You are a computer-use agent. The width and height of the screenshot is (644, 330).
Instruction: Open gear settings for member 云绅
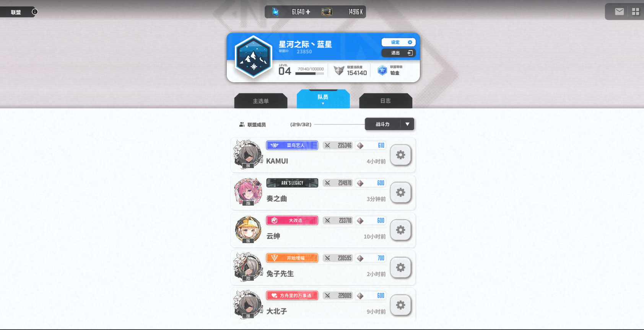400,230
